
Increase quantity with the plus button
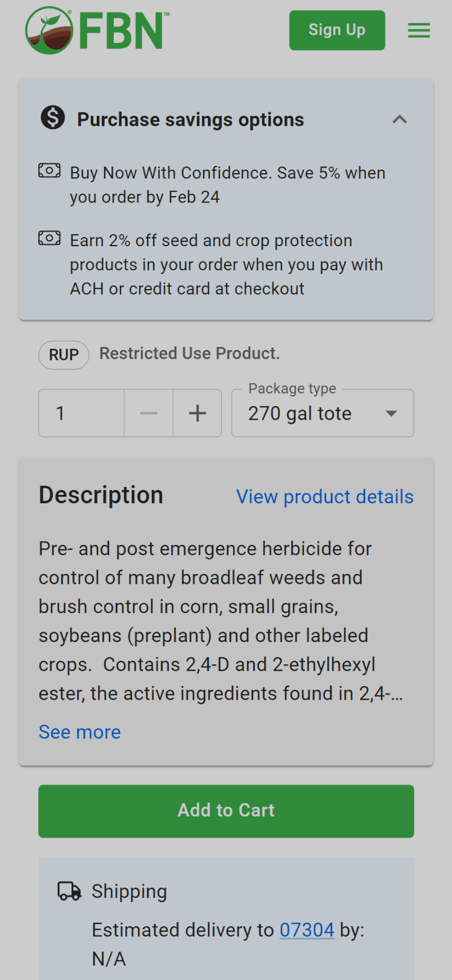197,413
